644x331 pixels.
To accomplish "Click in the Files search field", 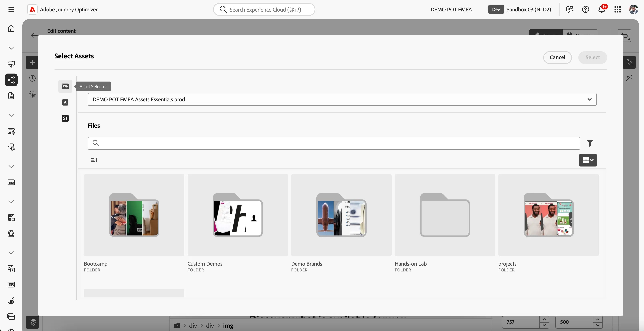I will (x=334, y=143).
